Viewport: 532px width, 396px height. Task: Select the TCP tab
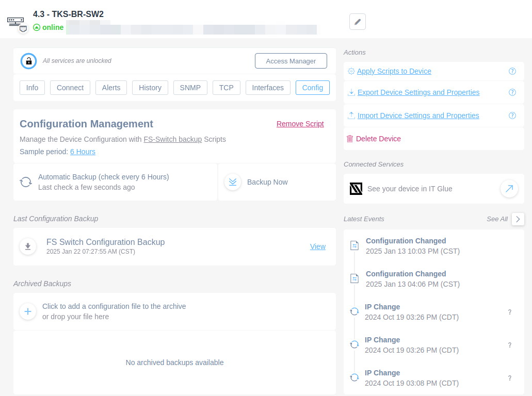point(227,88)
